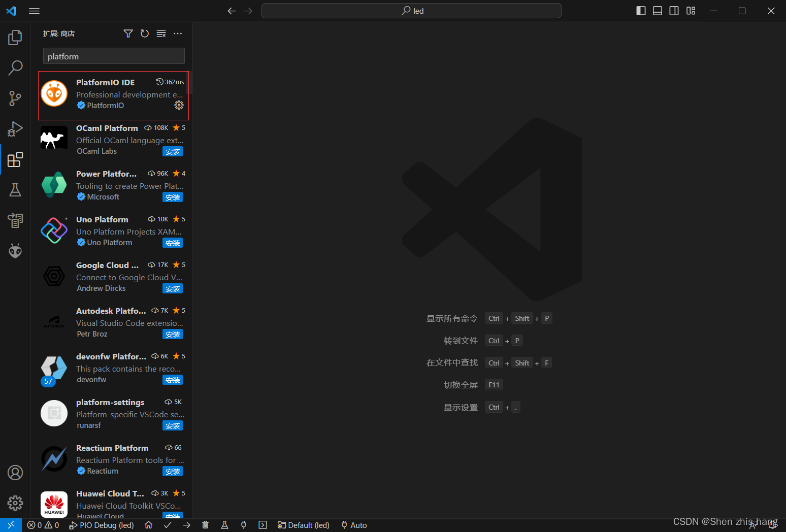Click the extensions list scrollbar
The image size is (786, 532).
pos(190,82)
